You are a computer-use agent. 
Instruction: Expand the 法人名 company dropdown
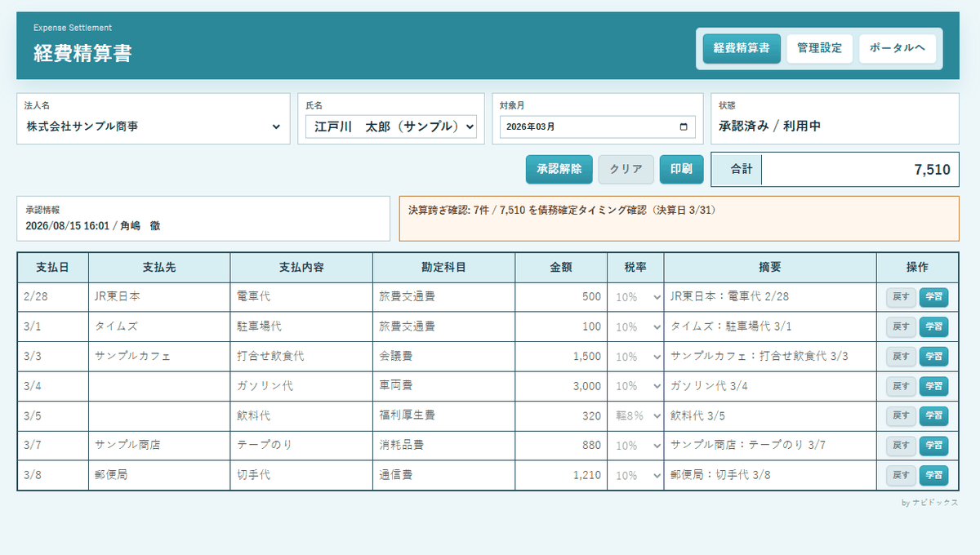[154, 127]
